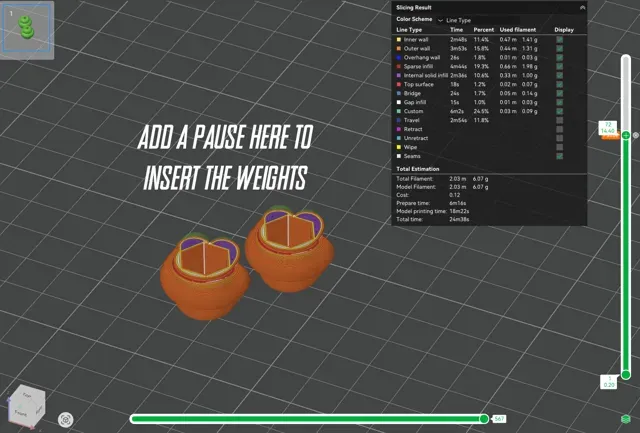The width and height of the screenshot is (640, 433).
Task: Click the Seams row label
Action: pyautogui.click(x=412, y=156)
